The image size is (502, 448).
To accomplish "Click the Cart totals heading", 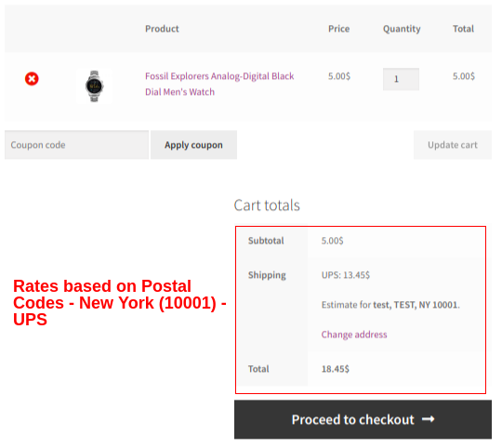I will (x=267, y=205).
